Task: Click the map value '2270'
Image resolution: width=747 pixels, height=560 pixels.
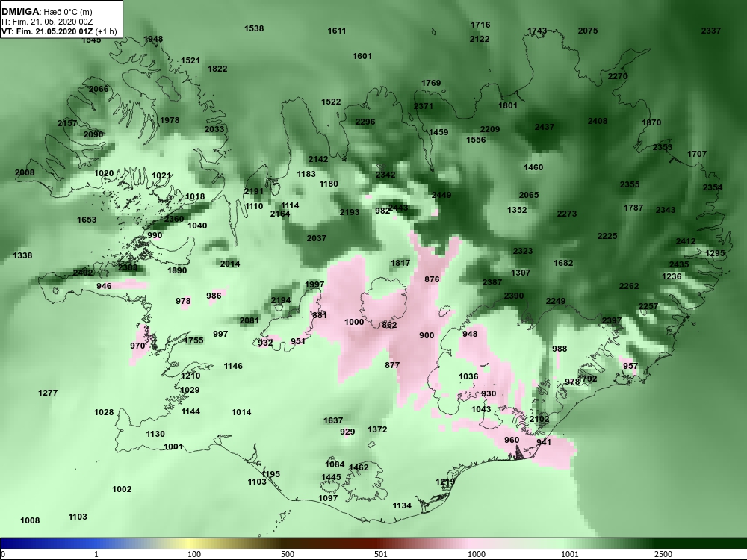Action: 618,76
